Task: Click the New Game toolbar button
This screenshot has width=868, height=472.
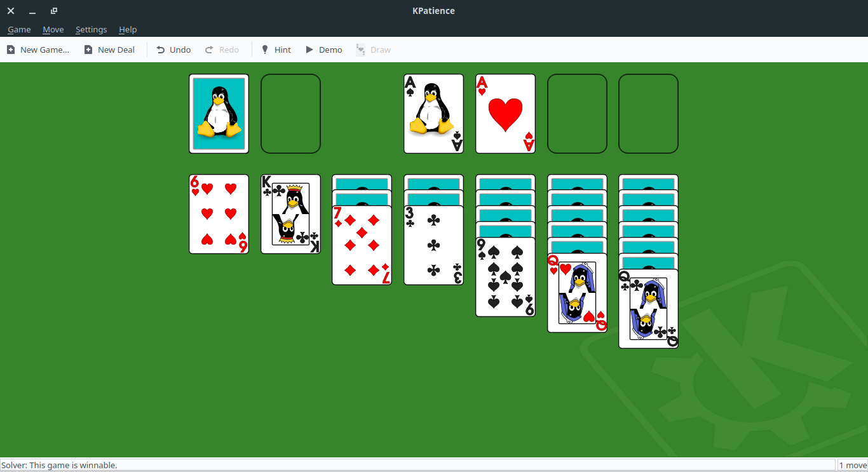Action: (x=38, y=50)
